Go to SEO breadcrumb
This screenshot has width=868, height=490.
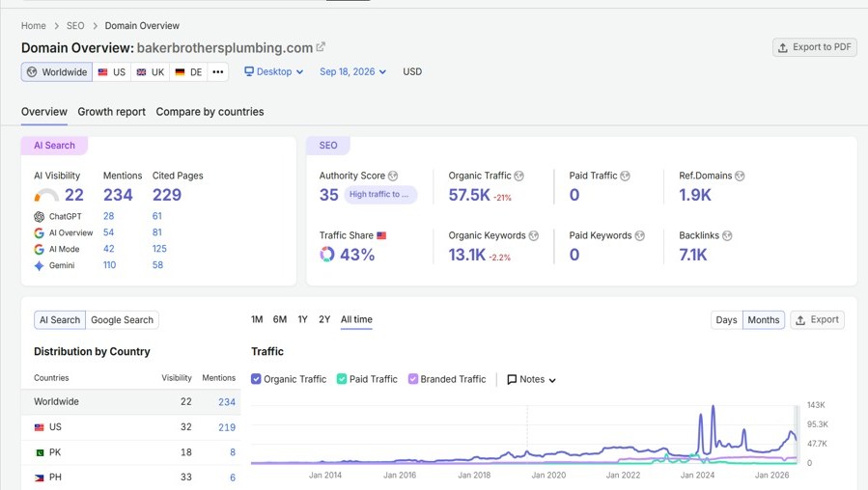click(x=75, y=25)
